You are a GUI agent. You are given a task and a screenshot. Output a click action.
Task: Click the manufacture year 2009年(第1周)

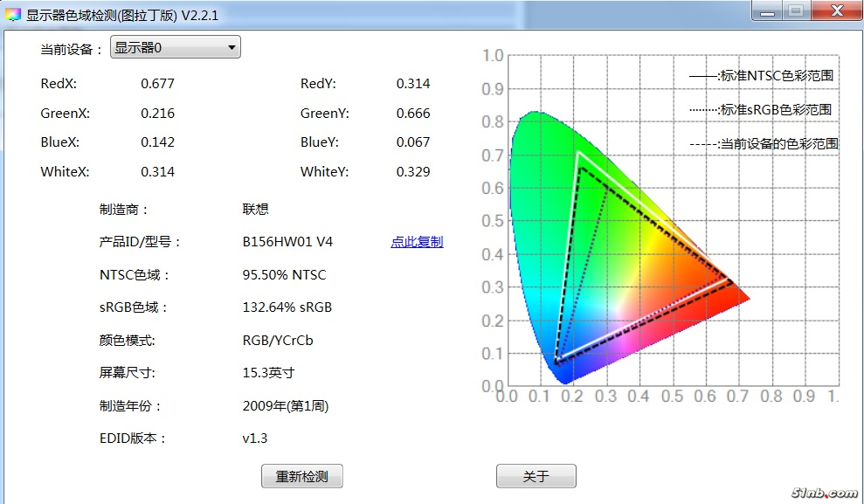(x=286, y=406)
